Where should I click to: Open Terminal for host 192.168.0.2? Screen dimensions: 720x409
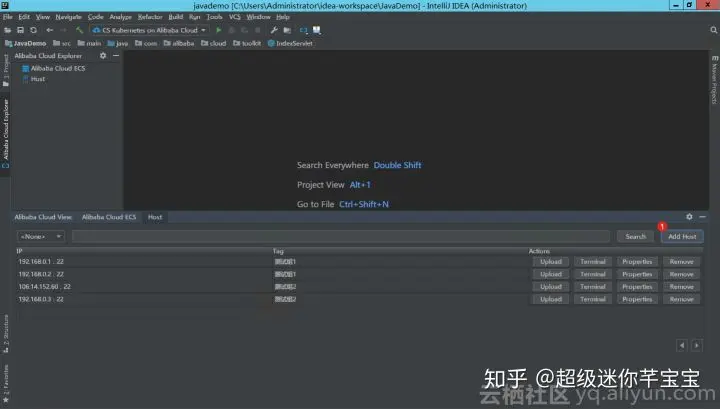[592, 274]
